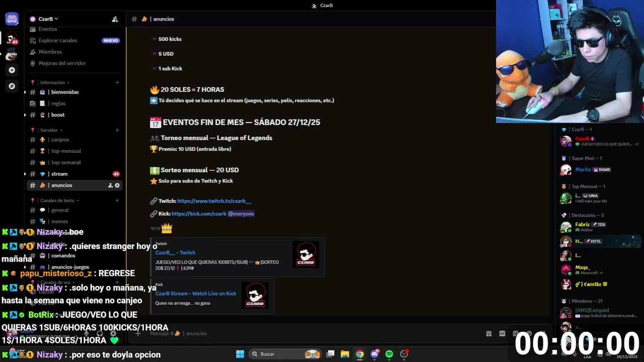Click the @everyone mention

pos(241,214)
